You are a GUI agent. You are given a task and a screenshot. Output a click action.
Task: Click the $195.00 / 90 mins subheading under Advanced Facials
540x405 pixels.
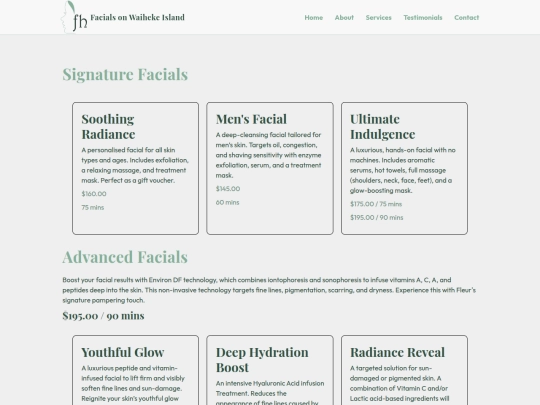[103, 315]
